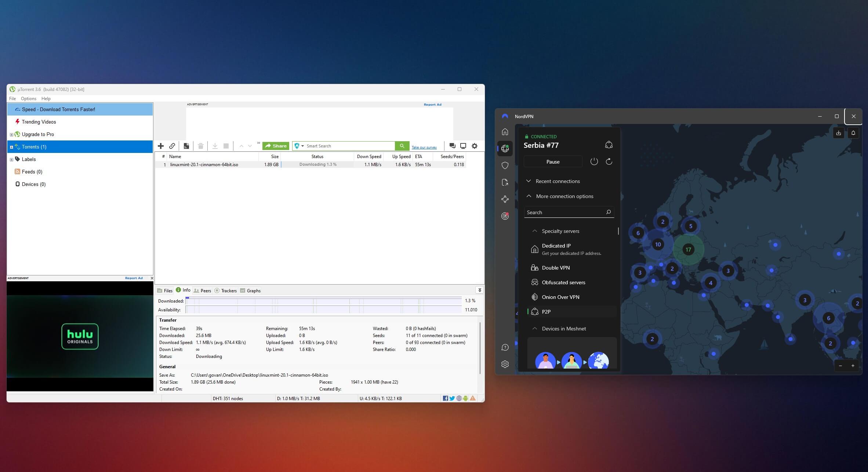
Task: Open the Take our survey link
Action: (424, 147)
